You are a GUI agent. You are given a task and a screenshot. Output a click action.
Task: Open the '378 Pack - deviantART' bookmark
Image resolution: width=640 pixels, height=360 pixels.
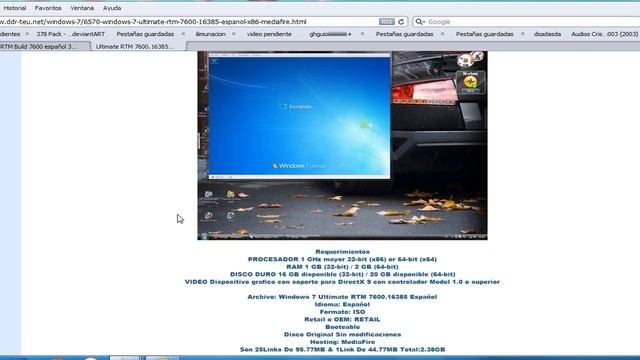pos(71,34)
